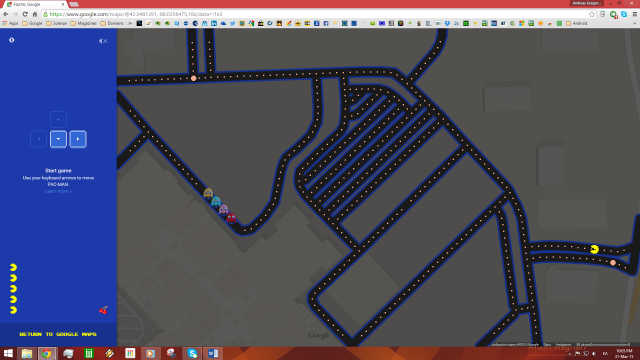Open Skype from the Windows taskbar

[x=192, y=353]
